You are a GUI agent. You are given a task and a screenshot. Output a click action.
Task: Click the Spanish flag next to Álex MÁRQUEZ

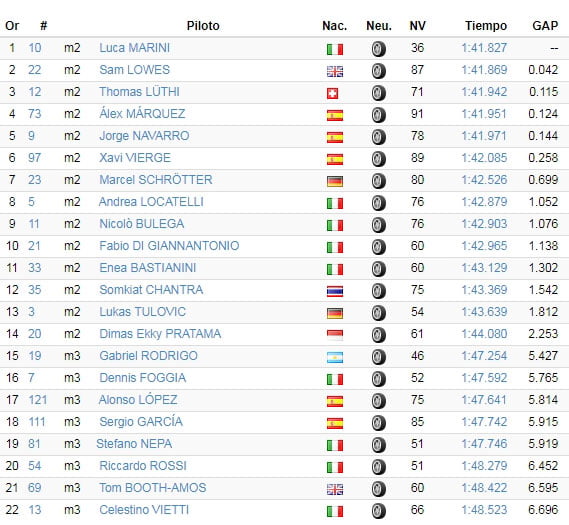click(x=335, y=115)
